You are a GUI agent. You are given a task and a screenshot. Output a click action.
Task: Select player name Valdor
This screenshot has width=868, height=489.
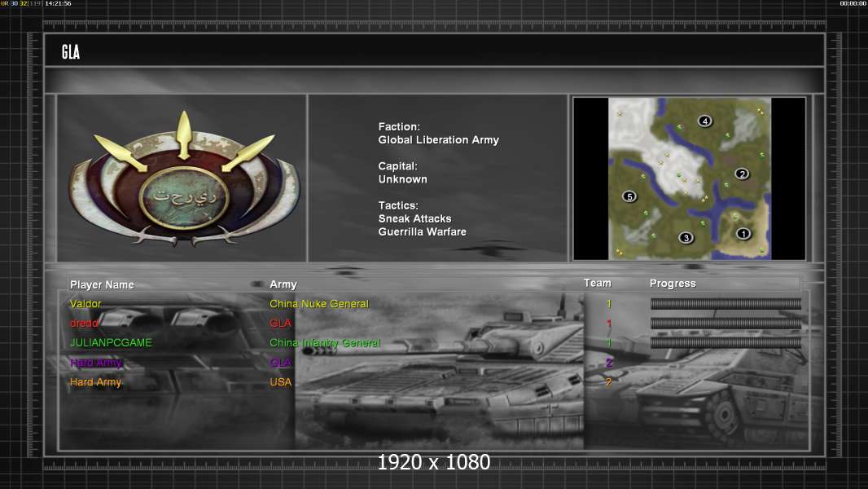click(x=85, y=303)
